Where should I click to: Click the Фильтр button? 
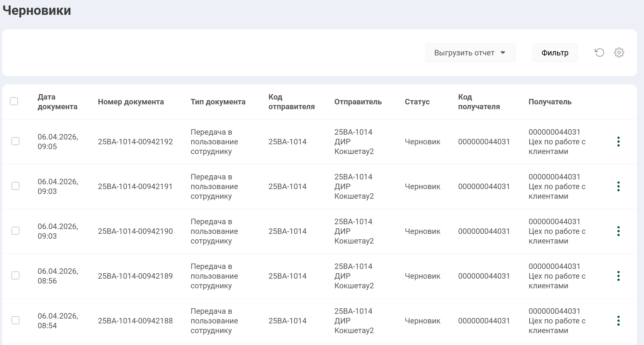[555, 53]
